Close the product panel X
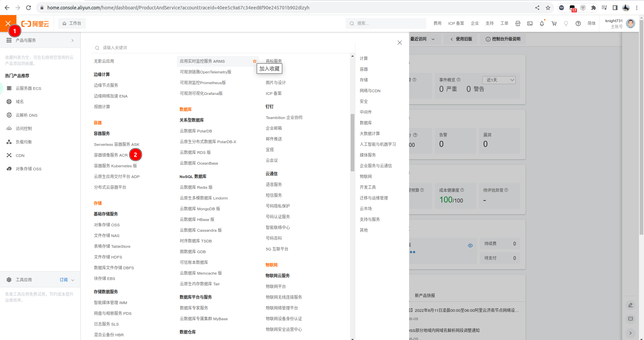 (x=400, y=43)
